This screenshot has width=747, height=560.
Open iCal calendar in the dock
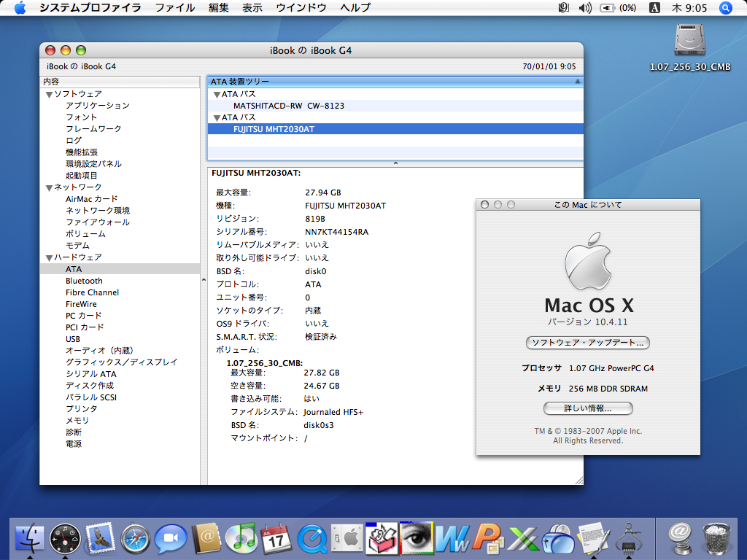coord(276,540)
